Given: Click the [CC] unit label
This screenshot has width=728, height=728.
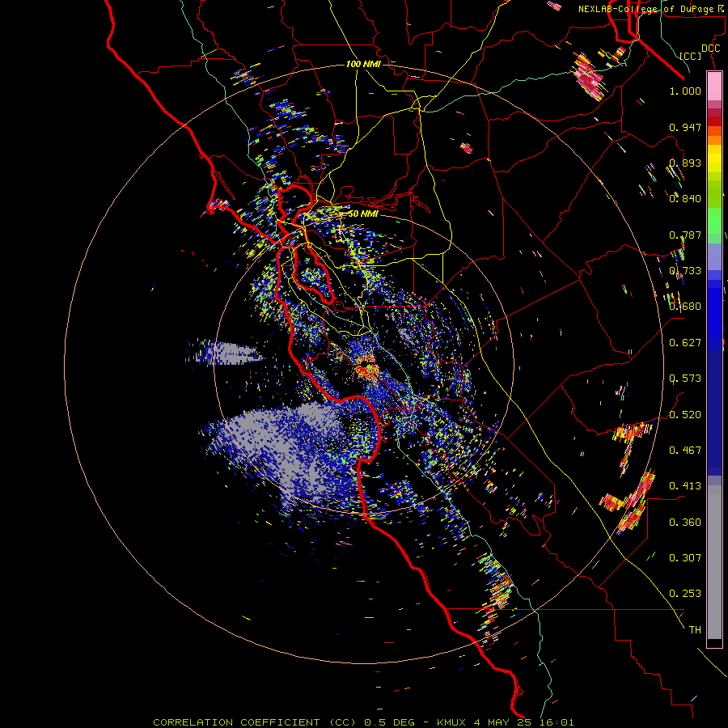Looking at the screenshot, I should (x=691, y=56).
